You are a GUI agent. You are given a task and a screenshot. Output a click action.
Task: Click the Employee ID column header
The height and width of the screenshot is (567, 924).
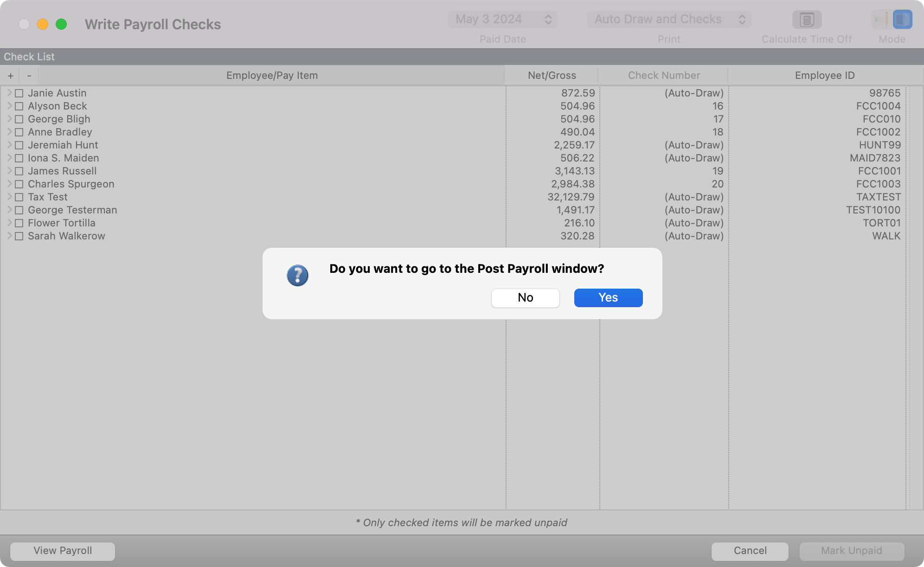[x=824, y=76]
